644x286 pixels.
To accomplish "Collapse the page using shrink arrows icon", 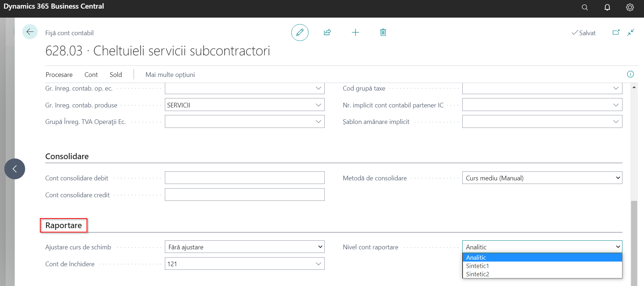I will (631, 32).
